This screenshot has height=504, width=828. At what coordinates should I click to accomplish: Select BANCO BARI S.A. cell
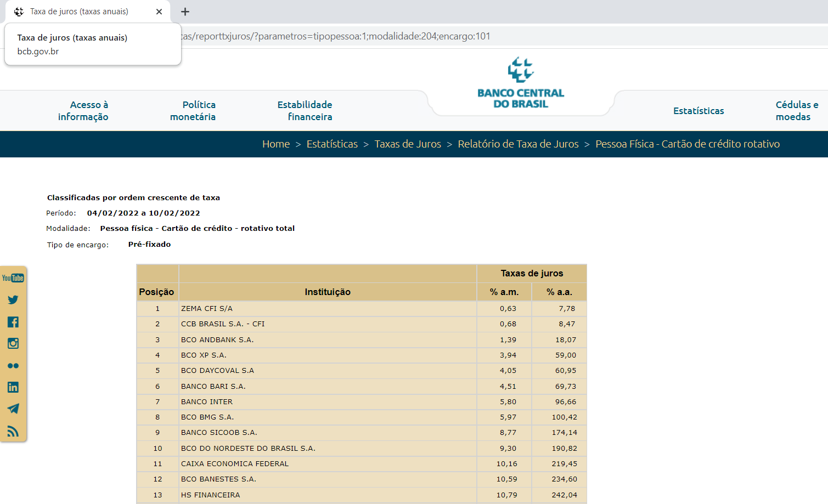pyautogui.click(x=328, y=387)
